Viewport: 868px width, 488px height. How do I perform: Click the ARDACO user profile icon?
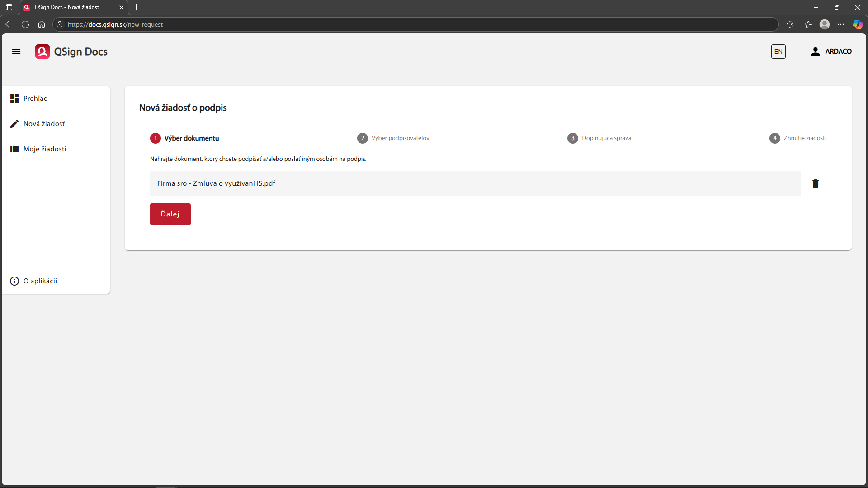[815, 52]
